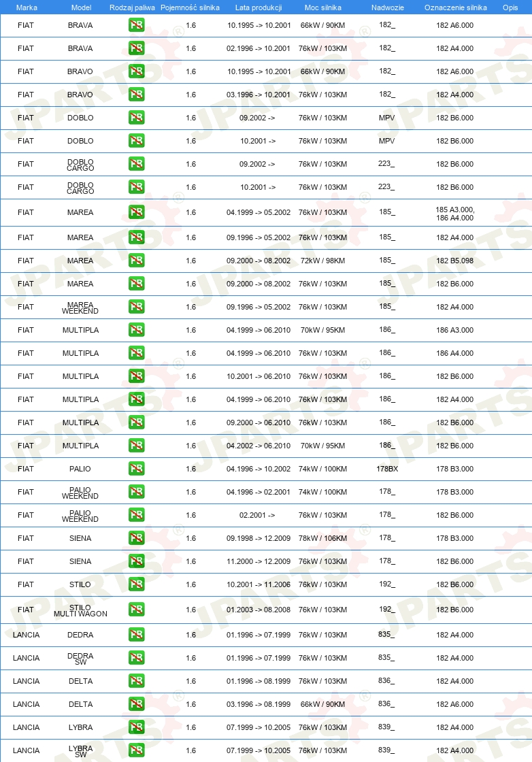532x762 pixels.
Task: Click fuel icon in MAREA 72kW / 98KM row
Action: [x=137, y=261]
